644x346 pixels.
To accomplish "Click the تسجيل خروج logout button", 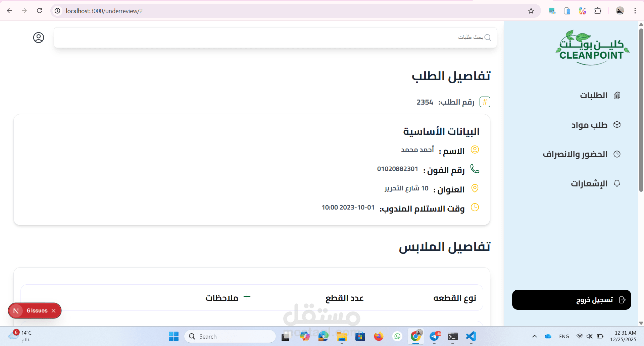I will point(572,300).
